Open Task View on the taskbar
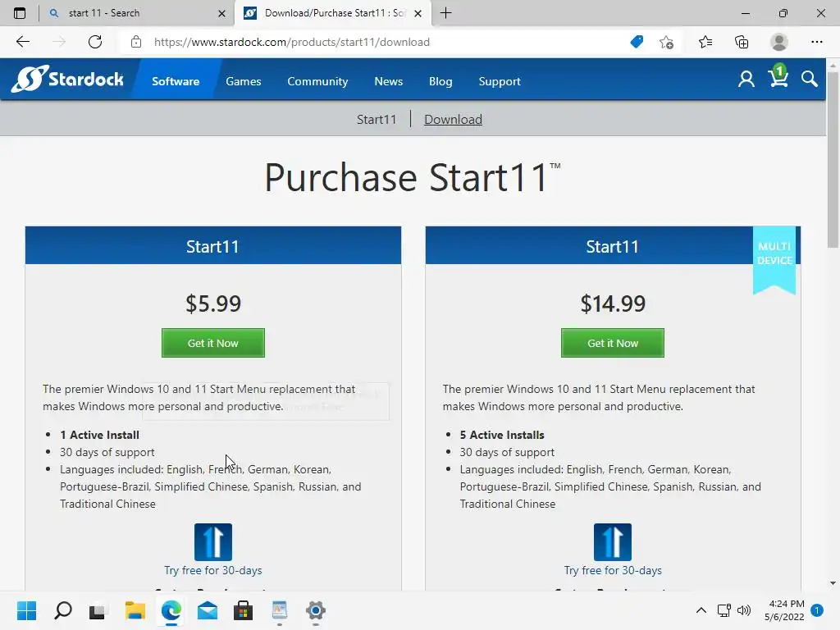This screenshot has width=840, height=630. tap(98, 610)
